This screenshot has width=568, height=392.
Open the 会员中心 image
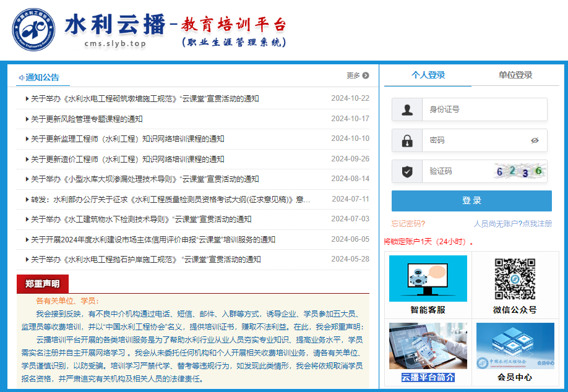tap(515, 346)
